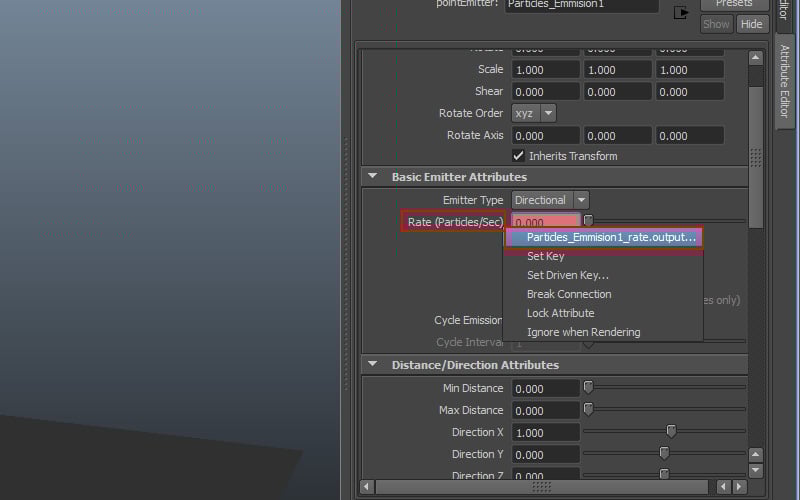Click the vertical scrollbar thumb
This screenshot has height=500, width=800.
[756, 158]
